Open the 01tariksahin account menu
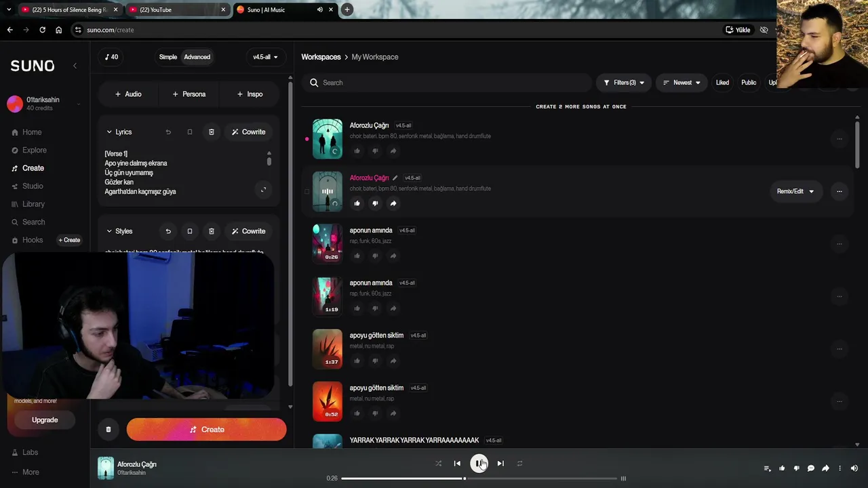This screenshot has height=488, width=868. (x=44, y=104)
